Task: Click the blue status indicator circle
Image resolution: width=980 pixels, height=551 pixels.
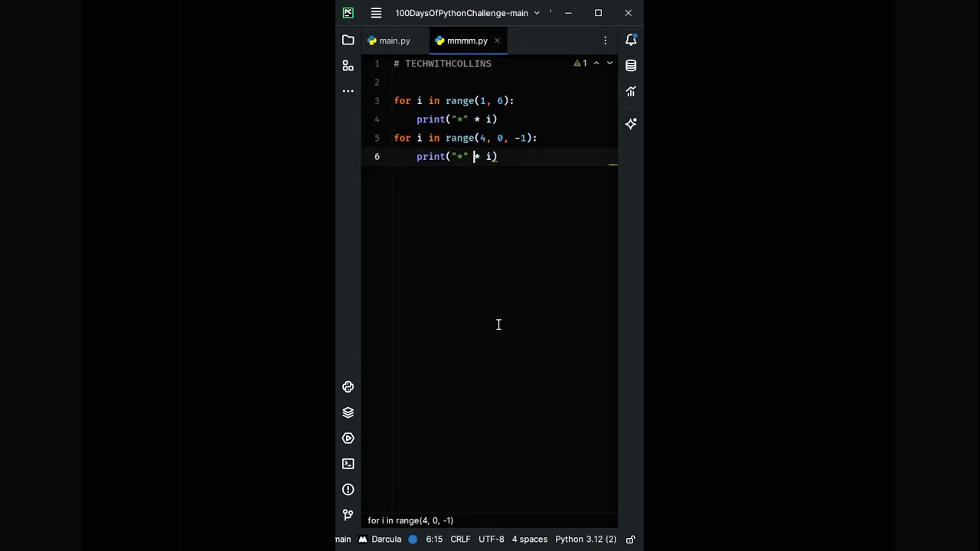Action: (413, 540)
